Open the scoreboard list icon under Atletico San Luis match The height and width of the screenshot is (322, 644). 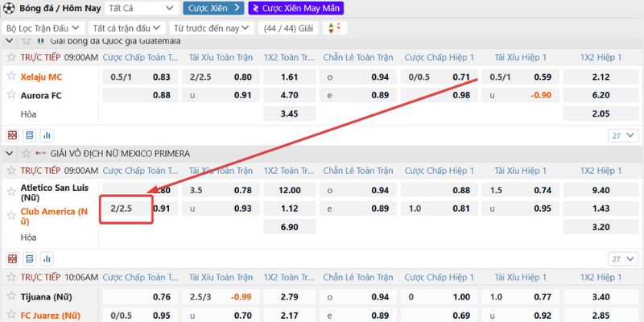[30, 258]
